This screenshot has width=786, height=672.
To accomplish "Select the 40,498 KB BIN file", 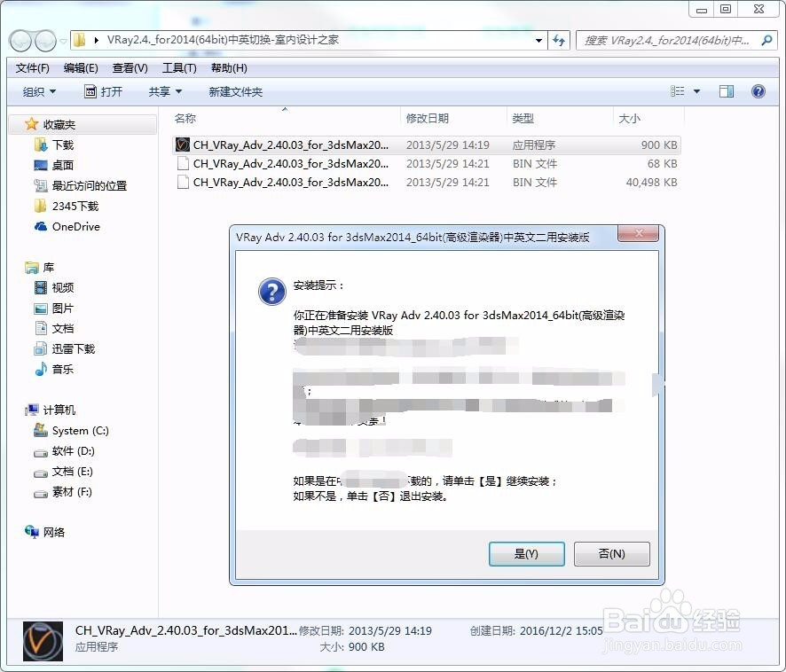I will pos(426,183).
